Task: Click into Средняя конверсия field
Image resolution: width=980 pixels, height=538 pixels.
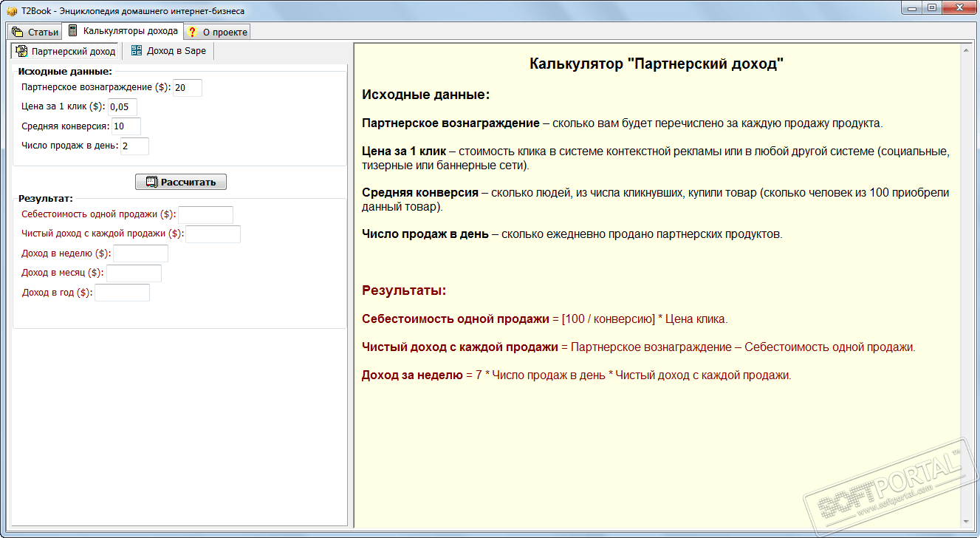Action: 126,126
